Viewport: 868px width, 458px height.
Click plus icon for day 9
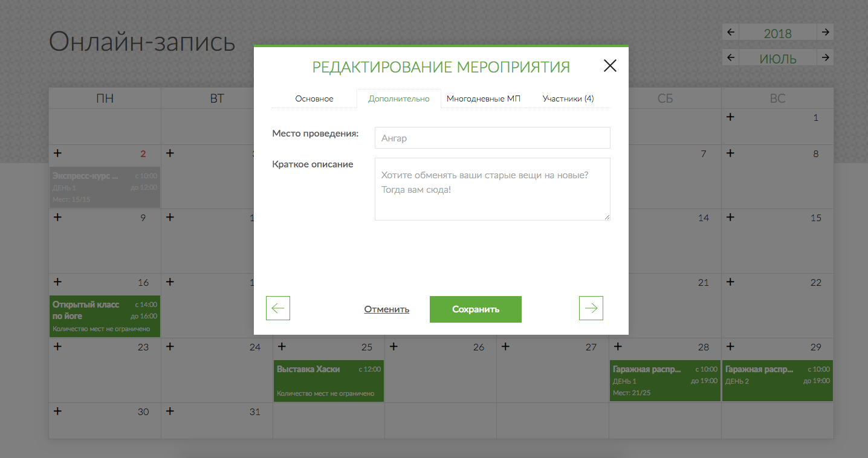click(x=57, y=217)
